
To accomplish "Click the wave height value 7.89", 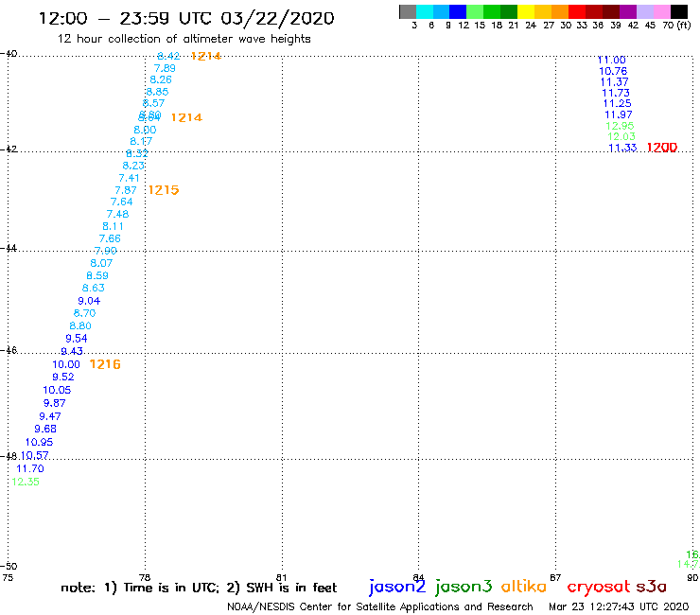I will pyautogui.click(x=165, y=68).
